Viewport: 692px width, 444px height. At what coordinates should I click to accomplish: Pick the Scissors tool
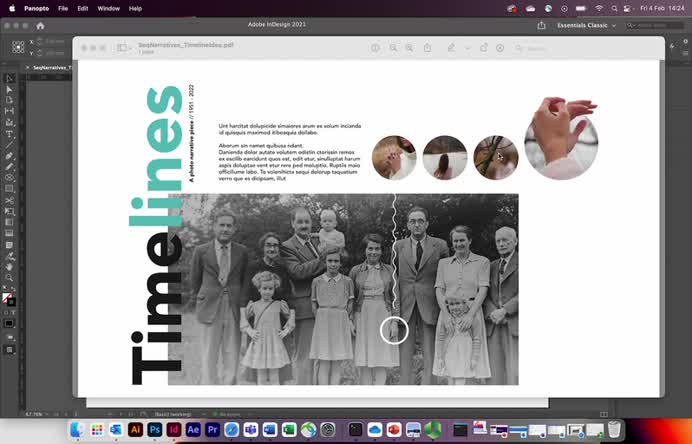click(x=9, y=200)
